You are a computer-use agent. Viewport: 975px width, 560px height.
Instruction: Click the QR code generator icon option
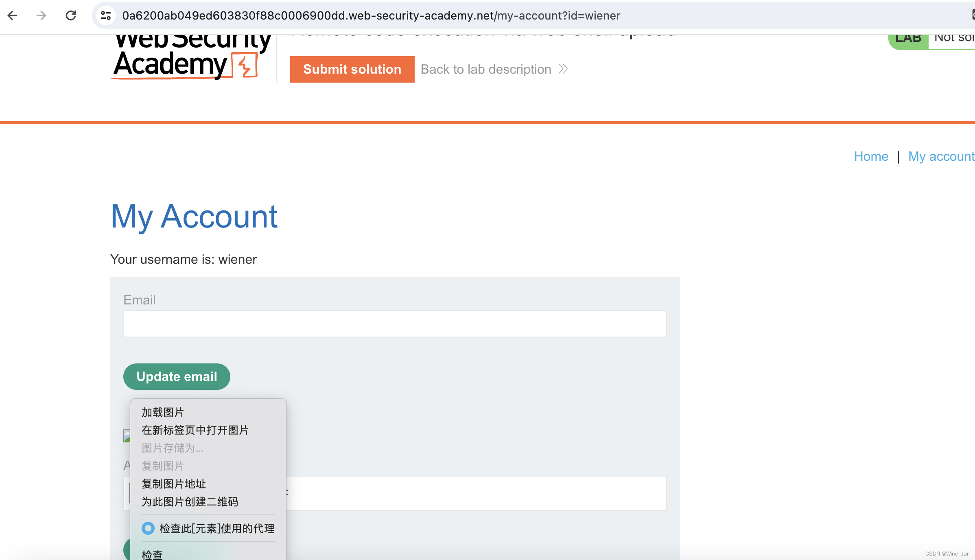(x=190, y=502)
